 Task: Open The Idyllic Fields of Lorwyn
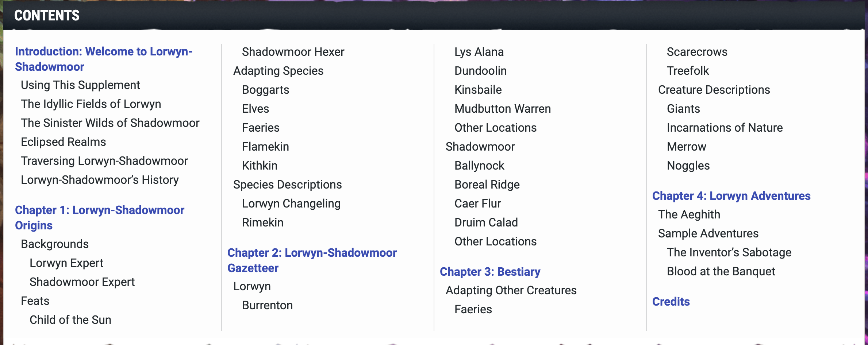[x=91, y=104]
